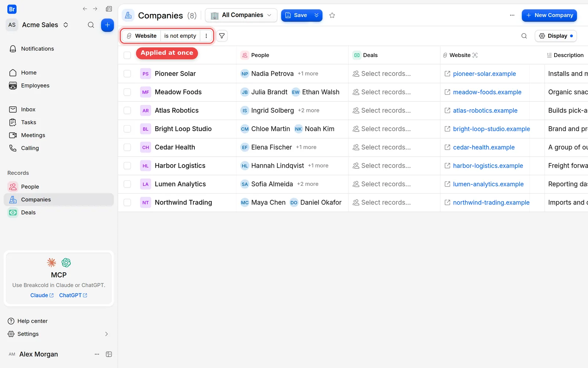Click the blue plus quick-add button

point(107,25)
